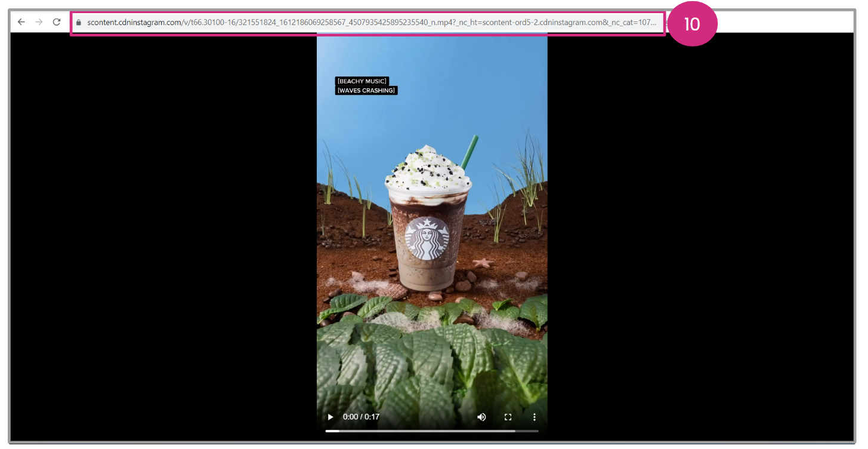Focus the scontent.cdninstagram.com address bar

click(370, 23)
